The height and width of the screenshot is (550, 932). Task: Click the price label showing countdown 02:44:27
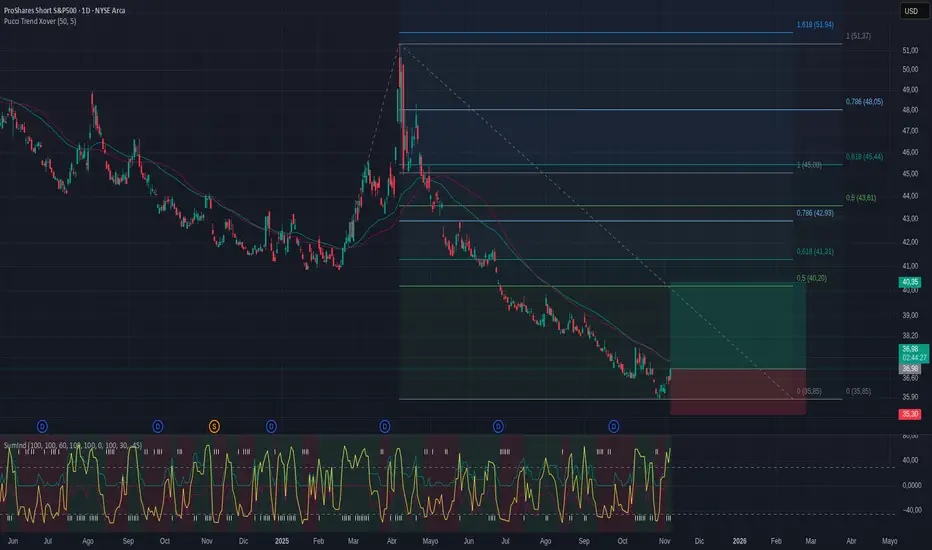910,356
